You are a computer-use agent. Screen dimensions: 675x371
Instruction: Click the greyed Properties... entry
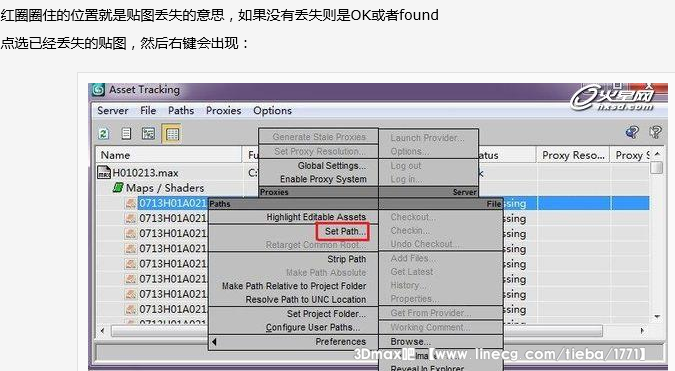click(415, 299)
